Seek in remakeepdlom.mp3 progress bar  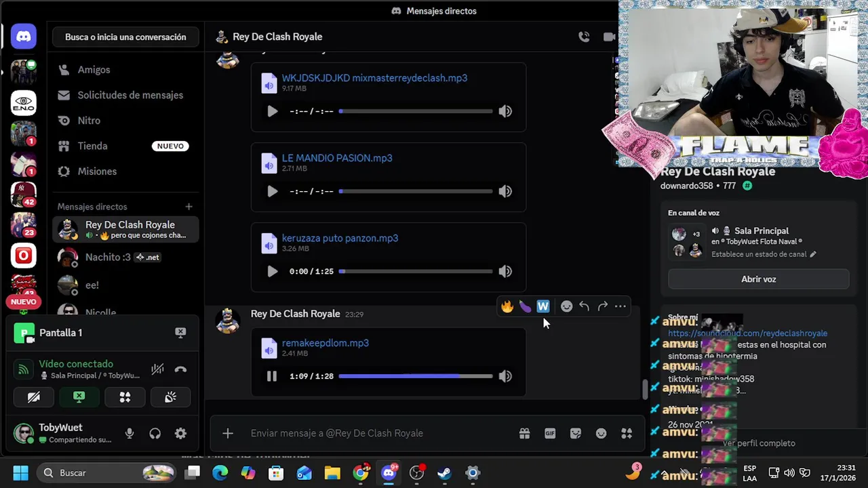click(416, 376)
